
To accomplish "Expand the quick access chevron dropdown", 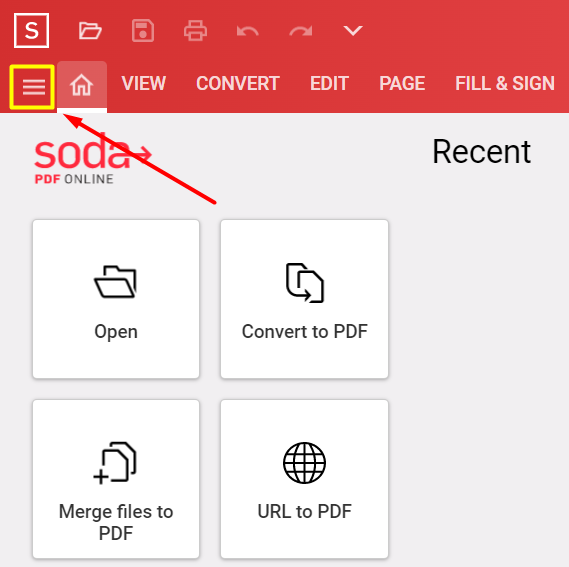I will coord(353,30).
